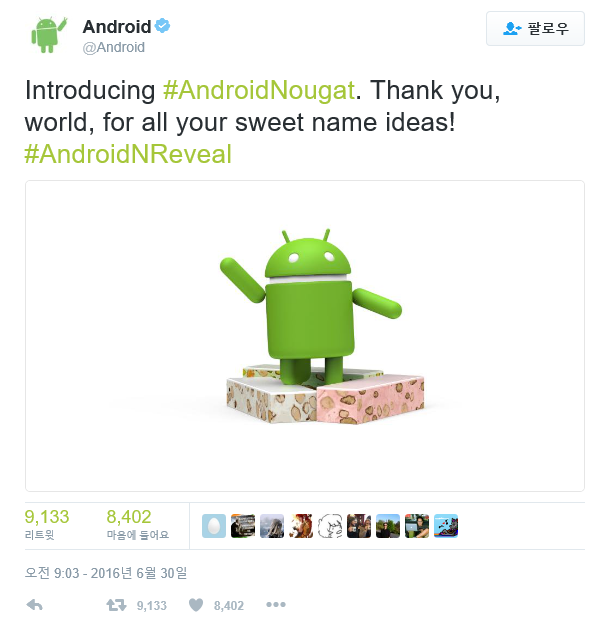Like the tweet with heart icon
The width and height of the screenshot is (600, 620).
196,605
